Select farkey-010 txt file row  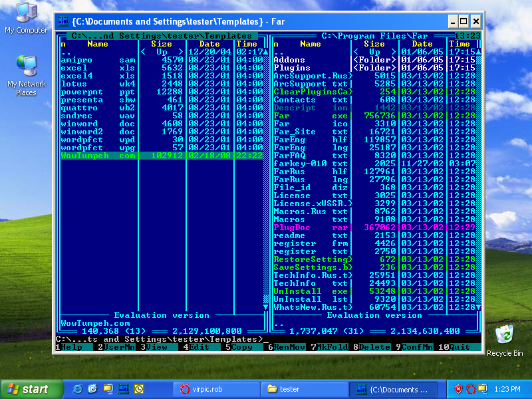[374, 164]
